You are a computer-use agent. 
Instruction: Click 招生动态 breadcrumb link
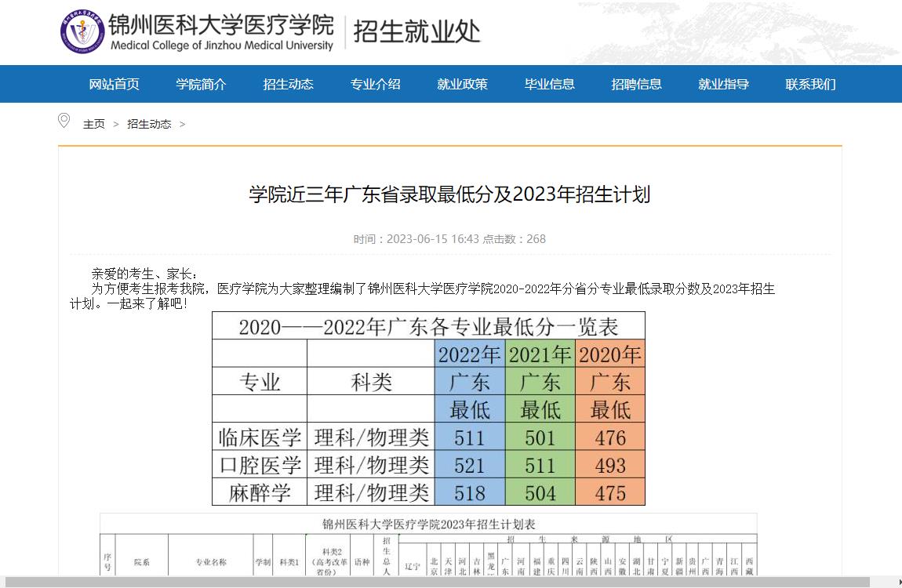149,124
